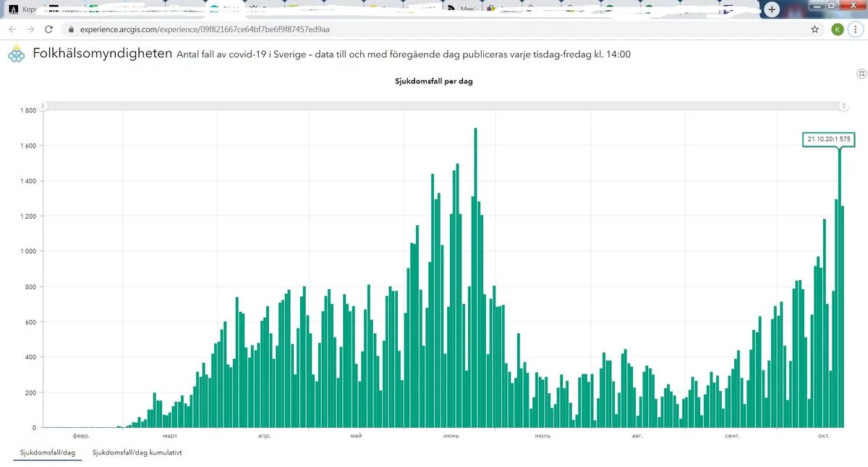Click the chart range scrollbar track

coord(443,106)
